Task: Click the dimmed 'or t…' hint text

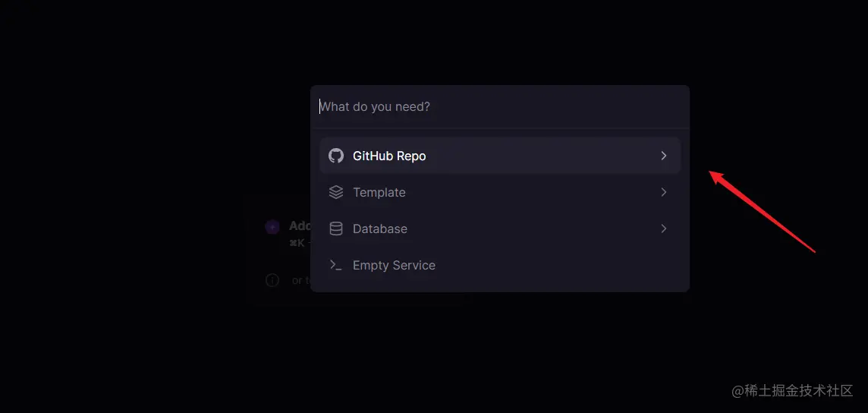Action: point(300,281)
